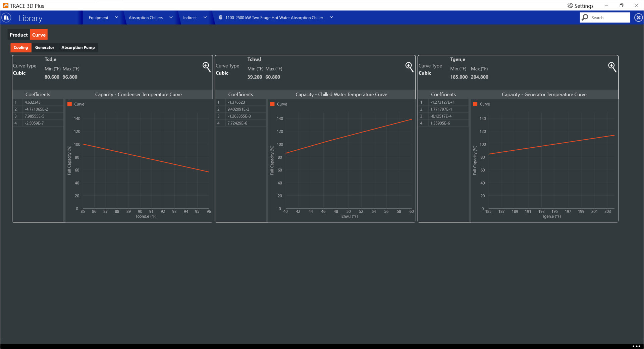
Task: Zoom into the Generator Temperature curve chart
Action: coord(612,66)
